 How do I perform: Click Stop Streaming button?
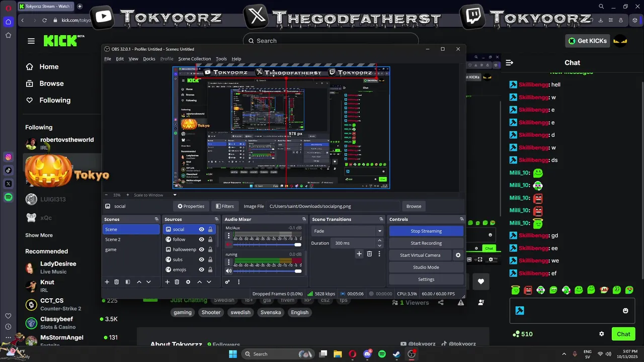pos(426,231)
